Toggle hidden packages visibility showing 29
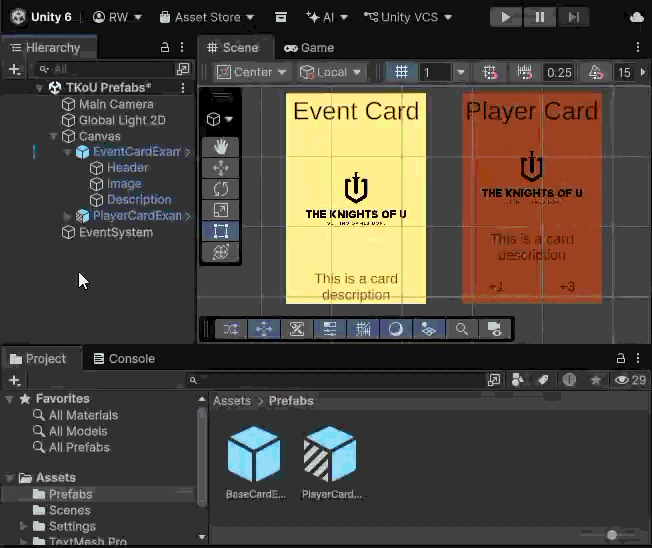The image size is (652, 548). [630, 380]
